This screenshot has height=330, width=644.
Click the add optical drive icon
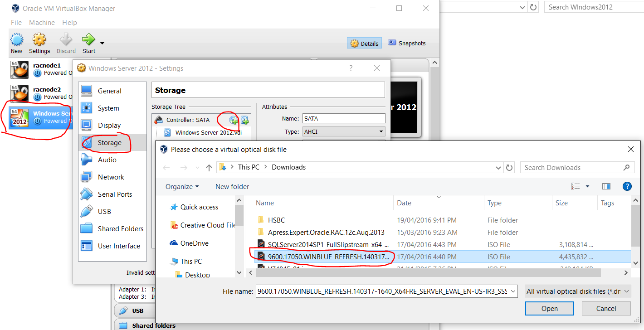click(234, 120)
